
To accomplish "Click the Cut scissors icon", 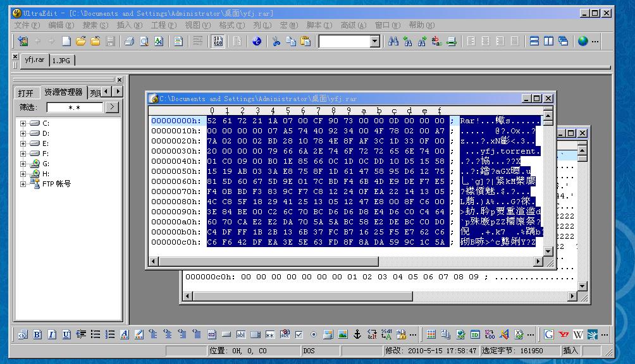I will point(276,41).
